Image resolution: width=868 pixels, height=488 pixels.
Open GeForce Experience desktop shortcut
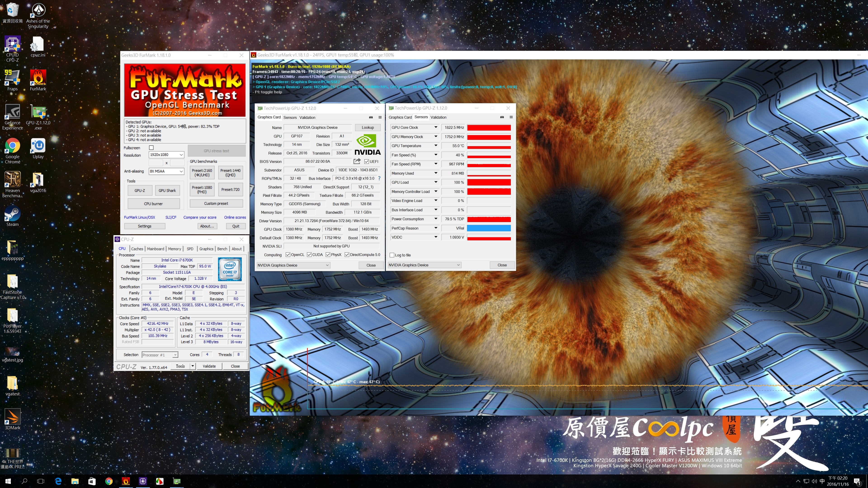12,117
